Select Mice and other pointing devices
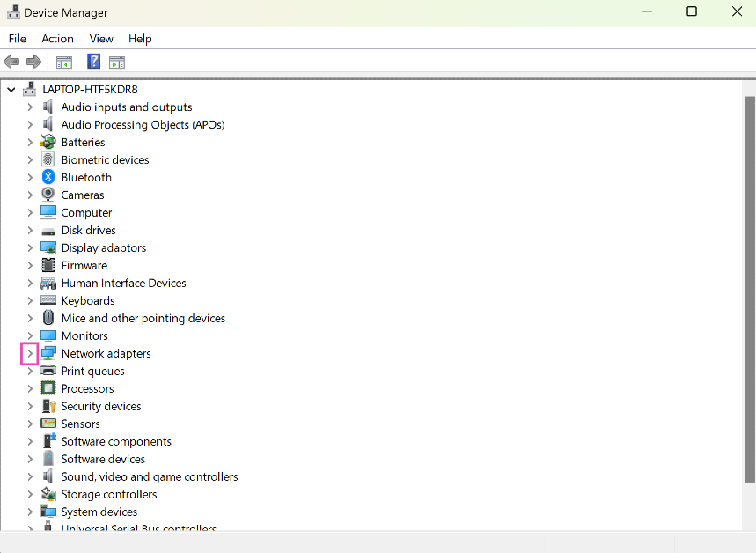756x553 pixels. 143,318
